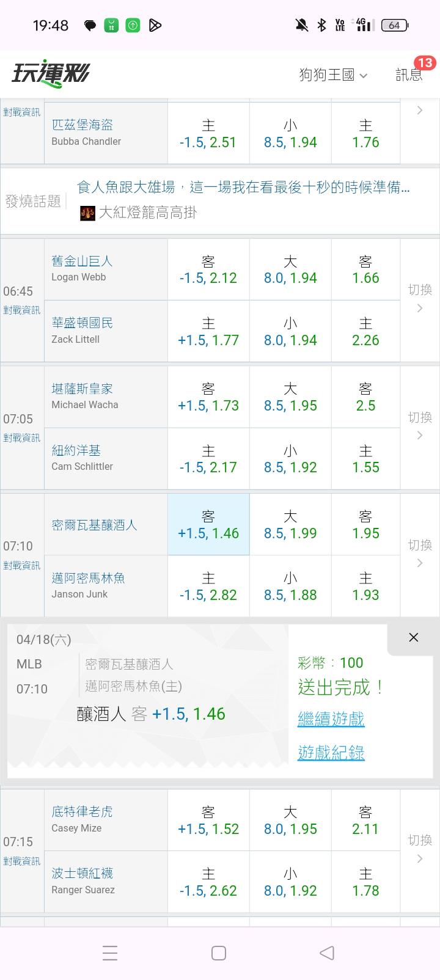Open Android recent apps menu

tap(110, 953)
